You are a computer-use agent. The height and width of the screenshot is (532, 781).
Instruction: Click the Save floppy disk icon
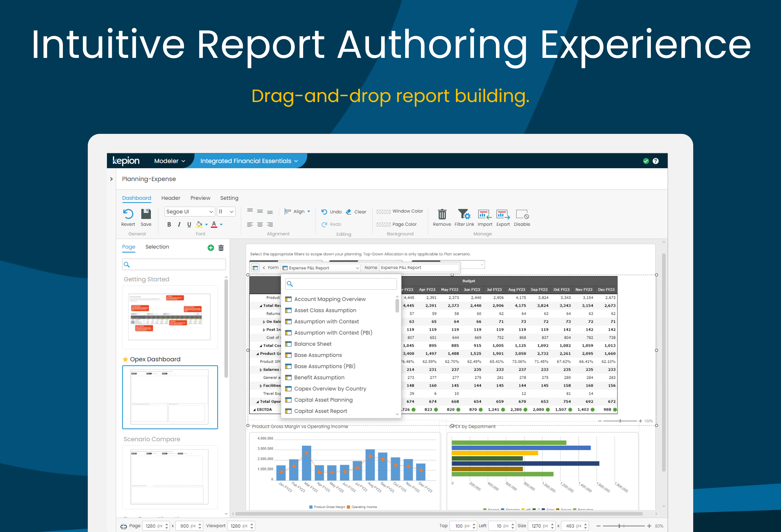point(146,214)
